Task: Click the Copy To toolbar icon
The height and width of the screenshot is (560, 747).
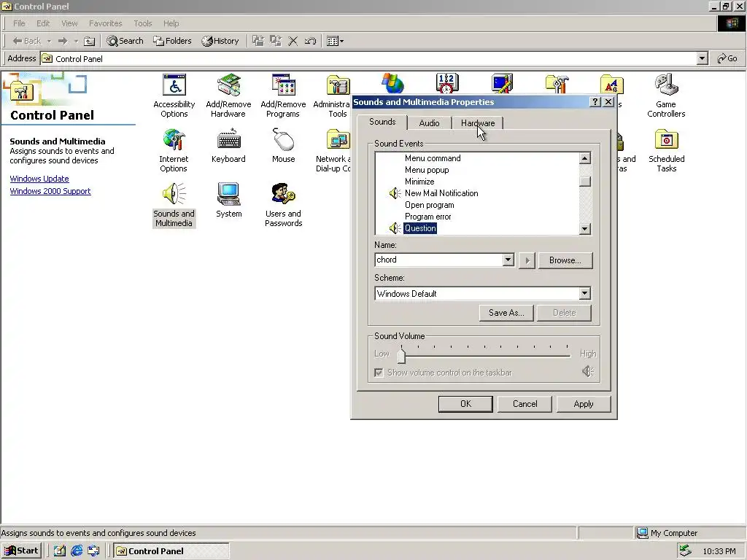Action: tap(276, 41)
